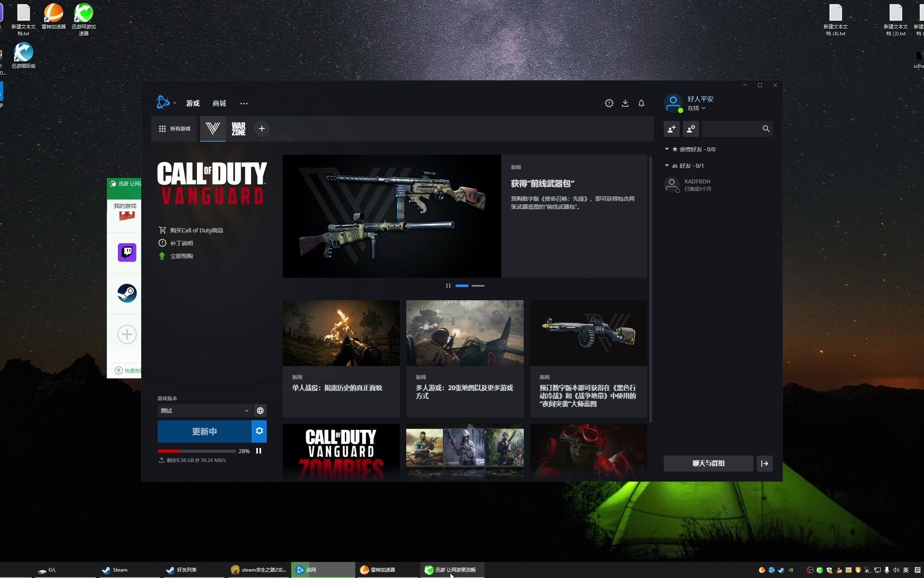This screenshot has height=578, width=924.
Task: Switch to the second carousel slide indicator
Action: 478,286
